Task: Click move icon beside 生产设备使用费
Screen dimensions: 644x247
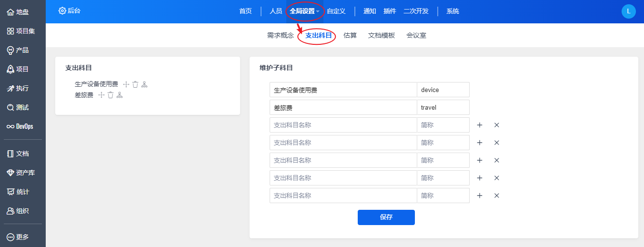Action: (x=126, y=84)
